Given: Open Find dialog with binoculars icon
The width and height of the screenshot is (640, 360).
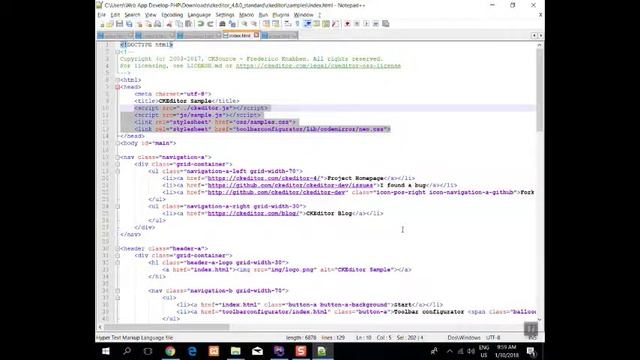Looking at the screenshot, I should pos(222,24).
